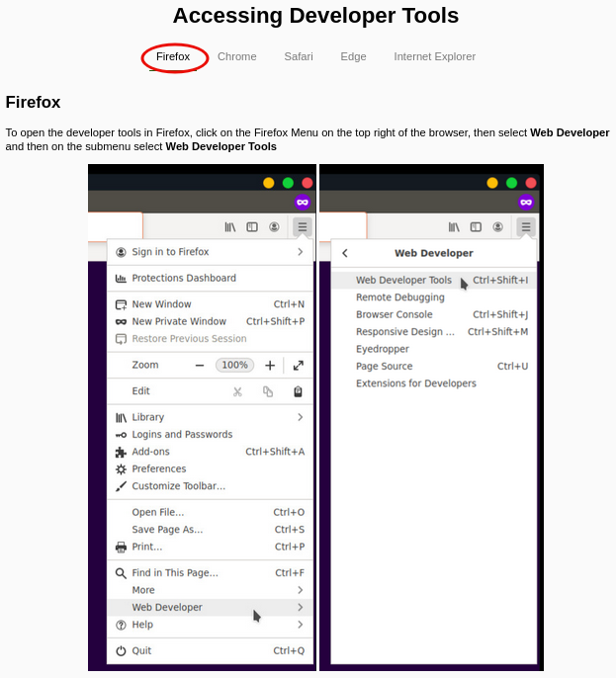Screen dimensions: 616x678
Task: Switch to the Chrome tab
Action: (236, 56)
